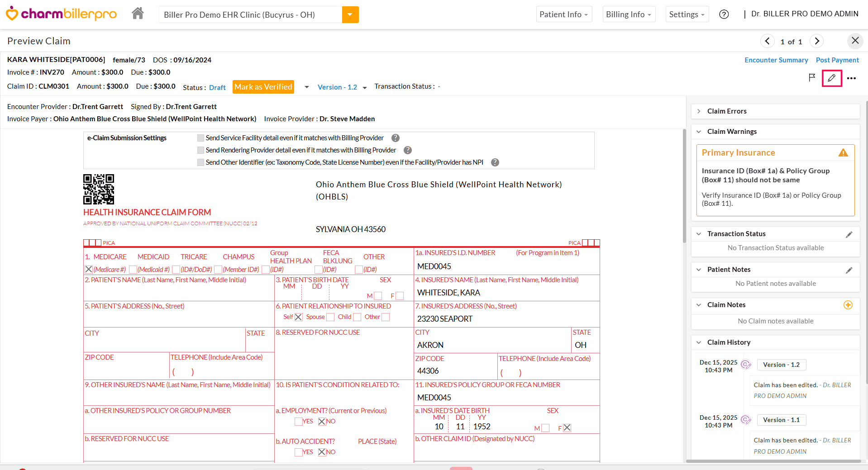Check Employment YES box

coord(299,422)
